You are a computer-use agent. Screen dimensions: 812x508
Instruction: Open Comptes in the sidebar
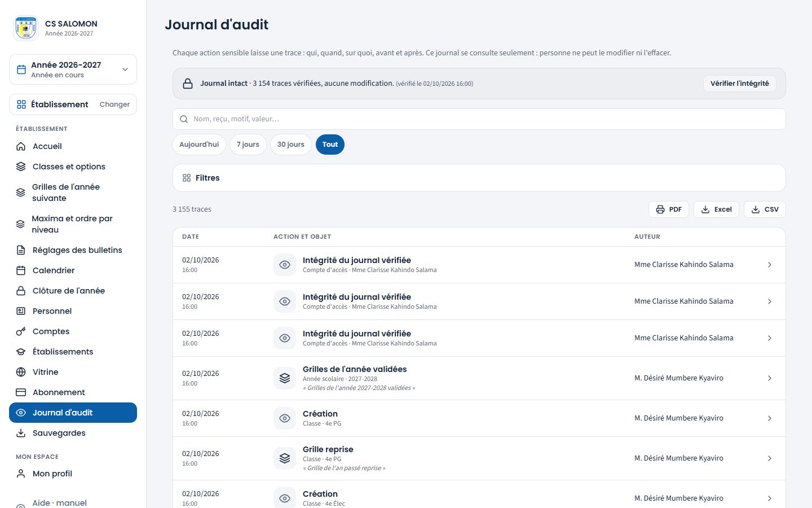(73, 331)
